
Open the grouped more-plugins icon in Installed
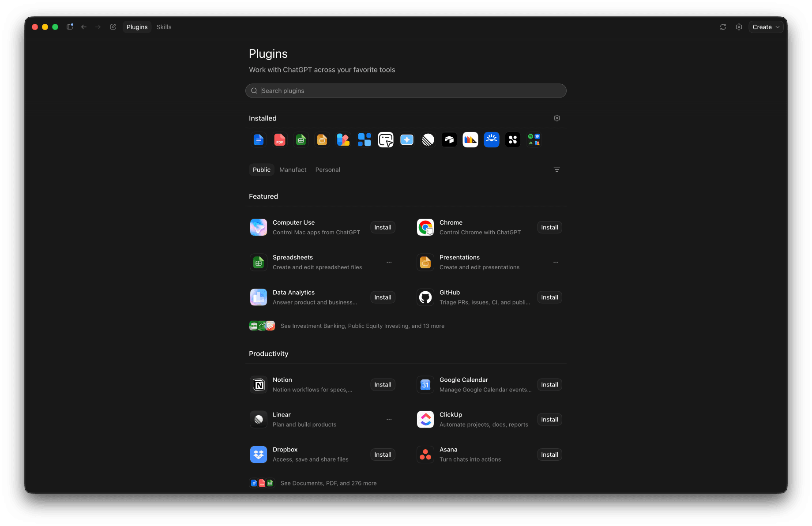click(534, 140)
